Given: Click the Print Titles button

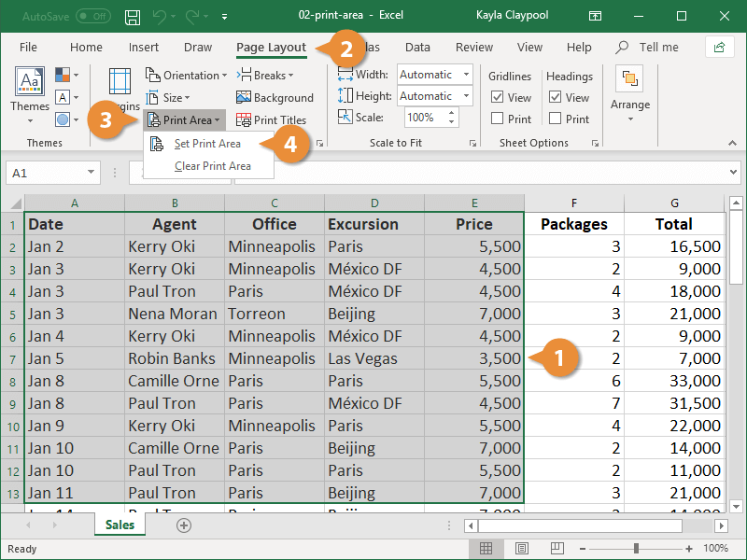Looking at the screenshot, I should 271,120.
